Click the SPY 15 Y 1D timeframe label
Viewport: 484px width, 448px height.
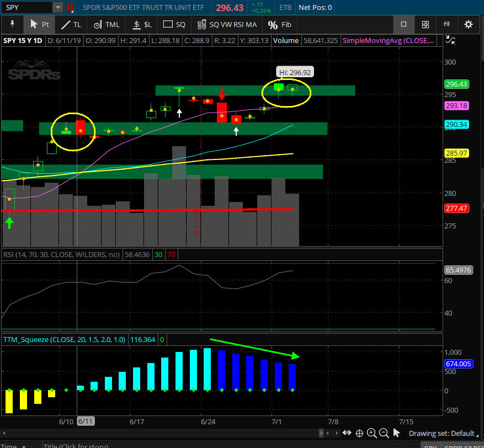(x=22, y=40)
